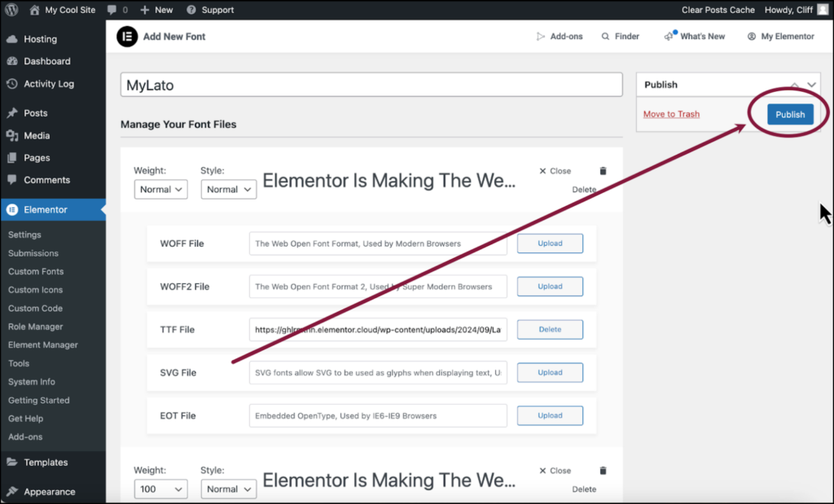Upload a WOFF2 file

550,286
